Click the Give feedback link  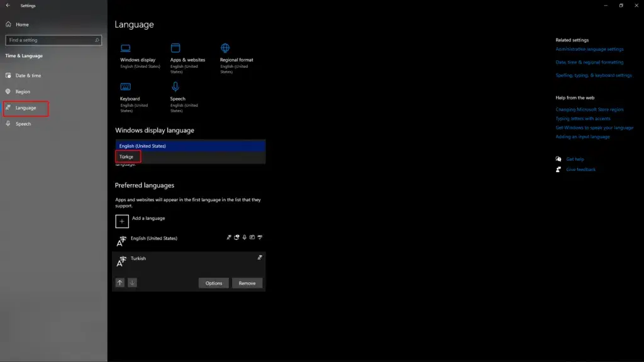(x=580, y=170)
